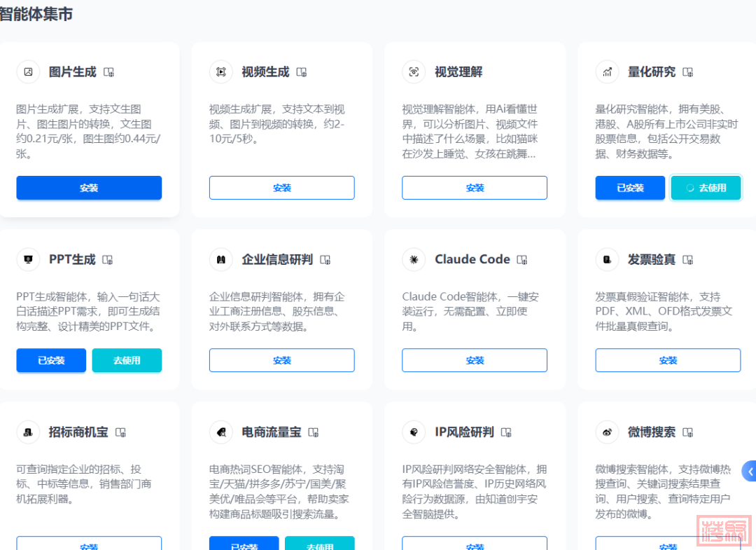Install the 发票验真 agent
The image size is (756, 550).
[668, 360]
